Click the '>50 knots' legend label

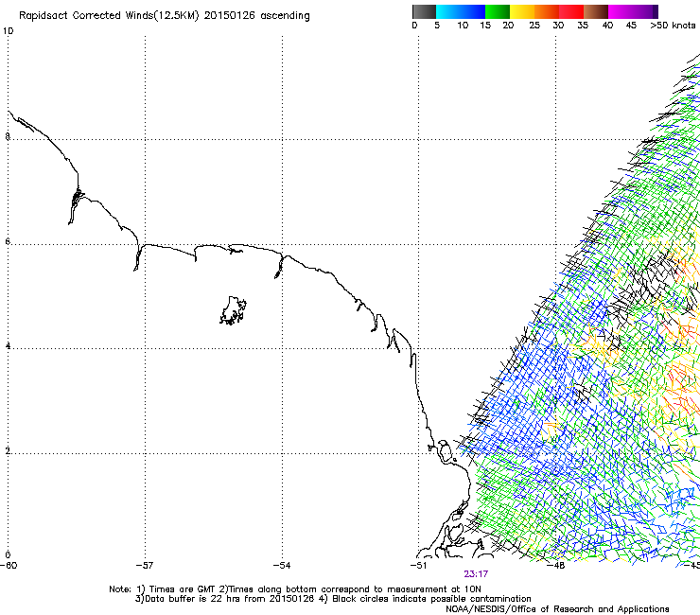point(673,26)
